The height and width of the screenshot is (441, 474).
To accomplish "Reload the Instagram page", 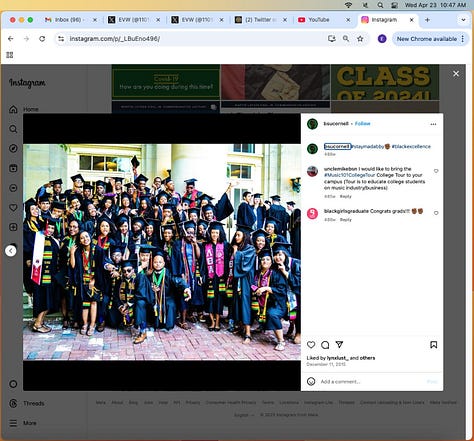I will pyautogui.click(x=42, y=39).
